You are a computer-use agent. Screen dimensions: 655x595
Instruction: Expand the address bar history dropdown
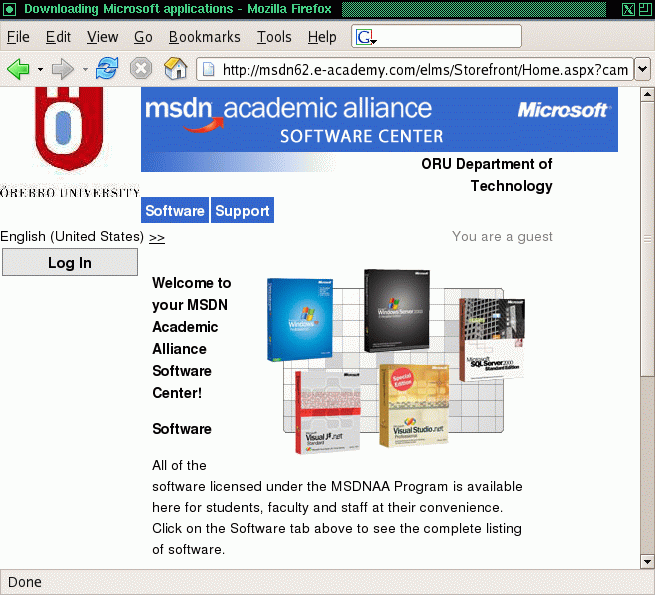[x=642, y=69]
